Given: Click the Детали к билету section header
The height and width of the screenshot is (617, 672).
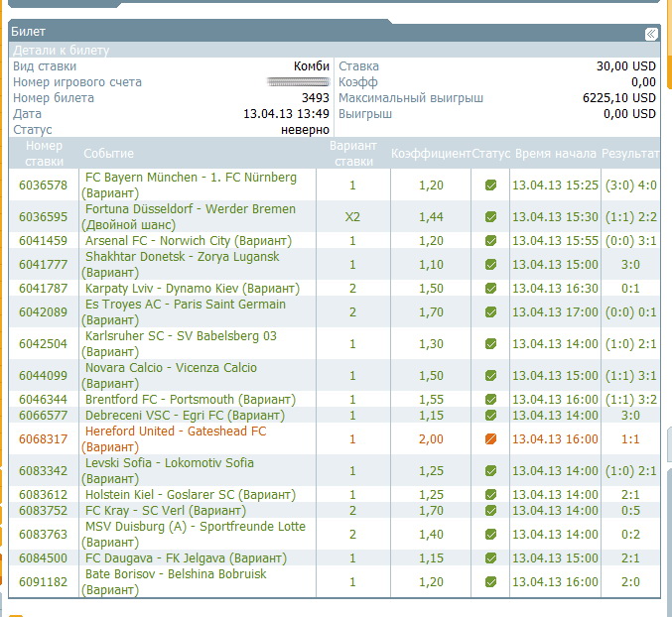Looking at the screenshot, I should [61, 51].
